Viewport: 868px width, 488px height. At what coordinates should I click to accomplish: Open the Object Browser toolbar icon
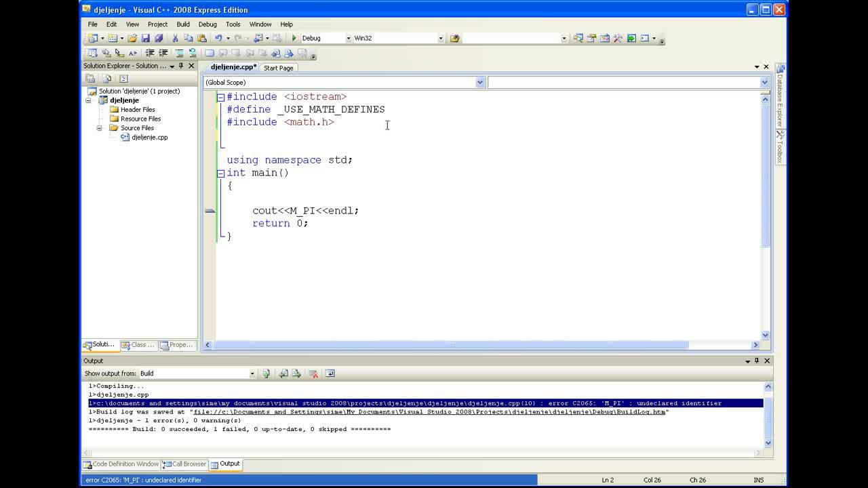604,38
